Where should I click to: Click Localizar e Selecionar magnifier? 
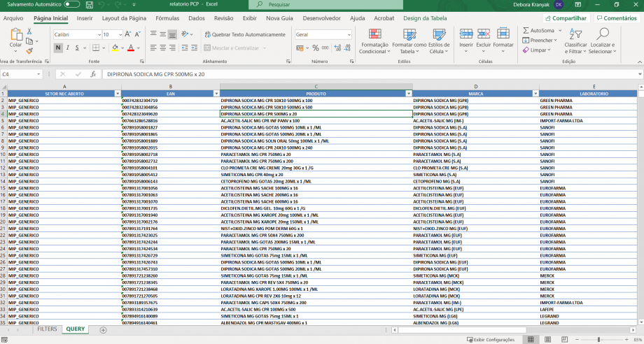(602, 41)
